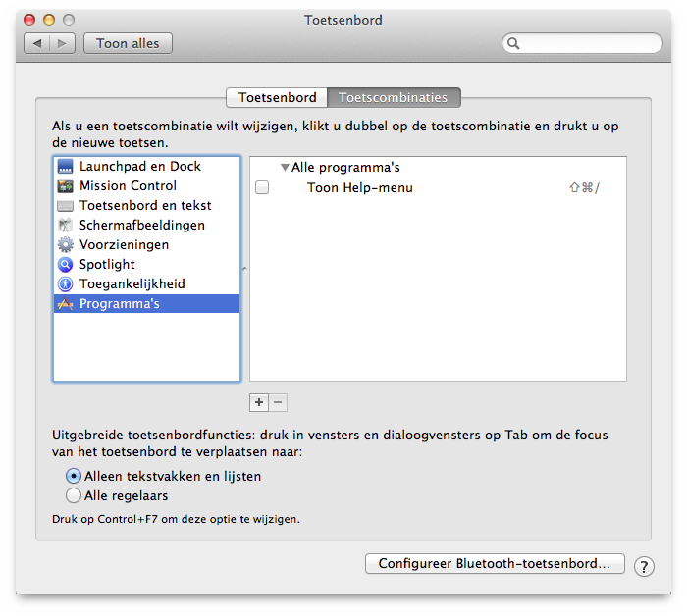Click the Schermafbeeldingen icon
Screen dimensions: 687x616
[x=66, y=225]
